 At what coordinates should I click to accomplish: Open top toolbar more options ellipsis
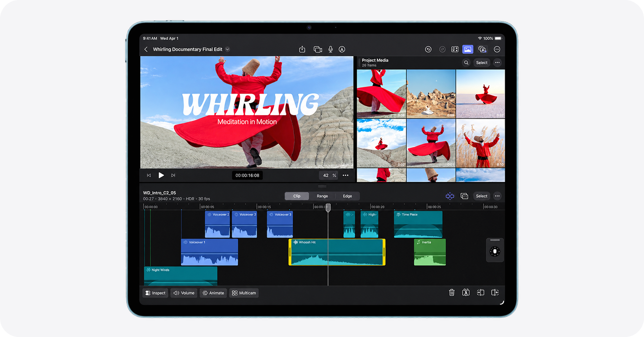pyautogui.click(x=497, y=49)
